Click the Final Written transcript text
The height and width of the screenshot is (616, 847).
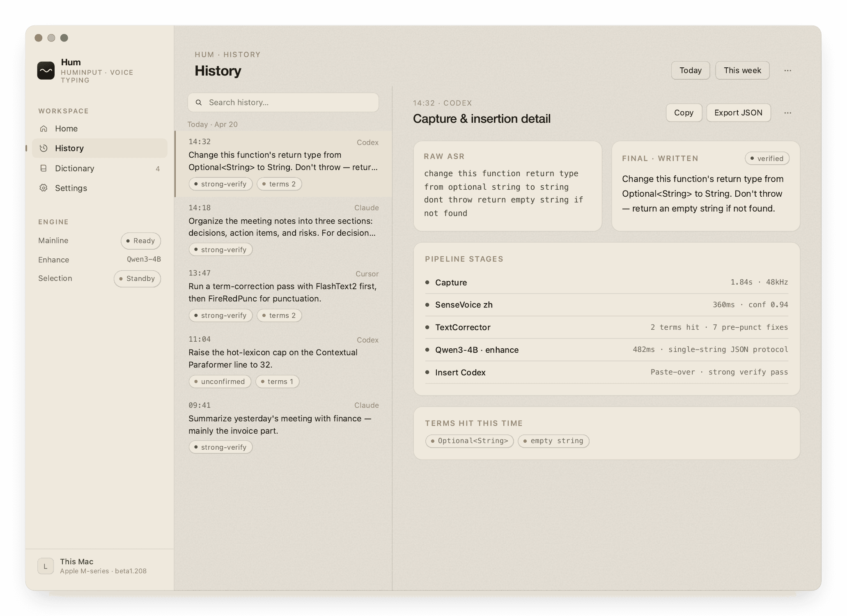[x=702, y=194]
